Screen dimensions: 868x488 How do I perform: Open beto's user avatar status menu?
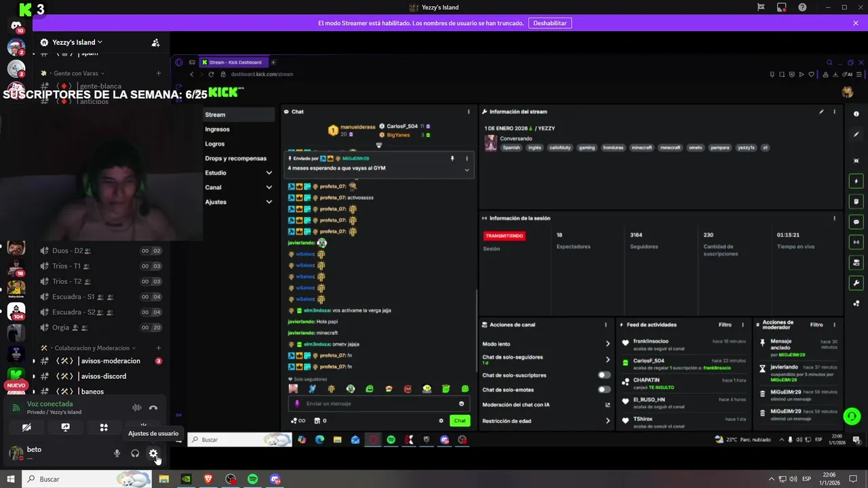tap(16, 453)
